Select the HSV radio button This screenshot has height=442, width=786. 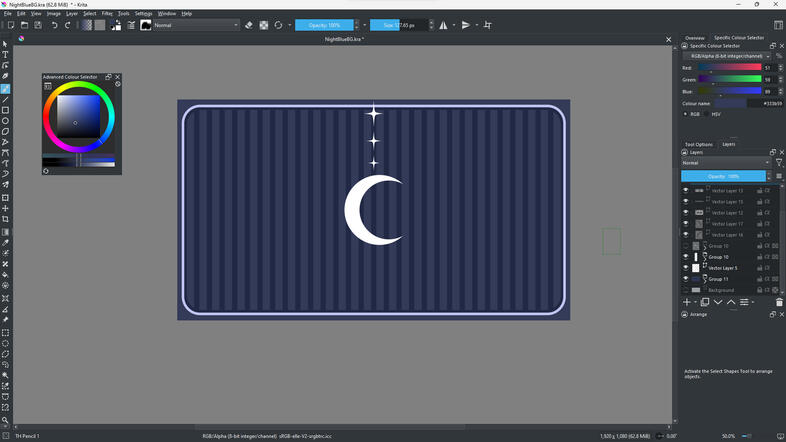click(708, 114)
